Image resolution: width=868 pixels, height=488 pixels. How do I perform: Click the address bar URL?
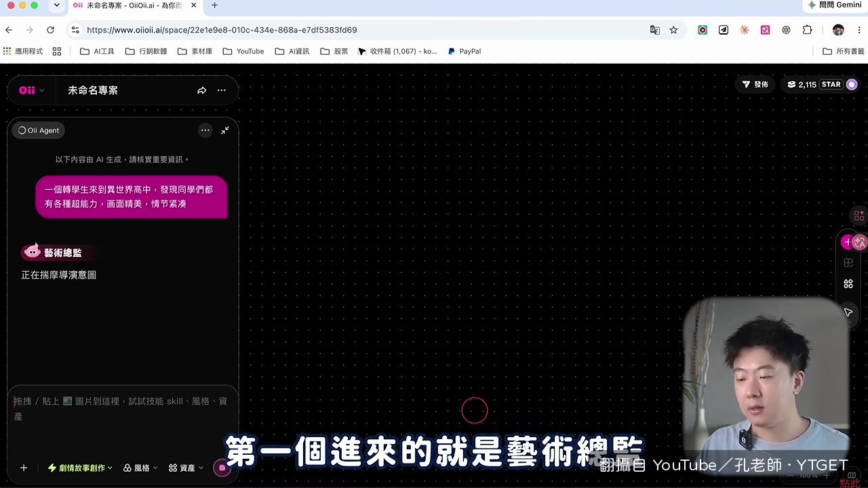tap(222, 30)
